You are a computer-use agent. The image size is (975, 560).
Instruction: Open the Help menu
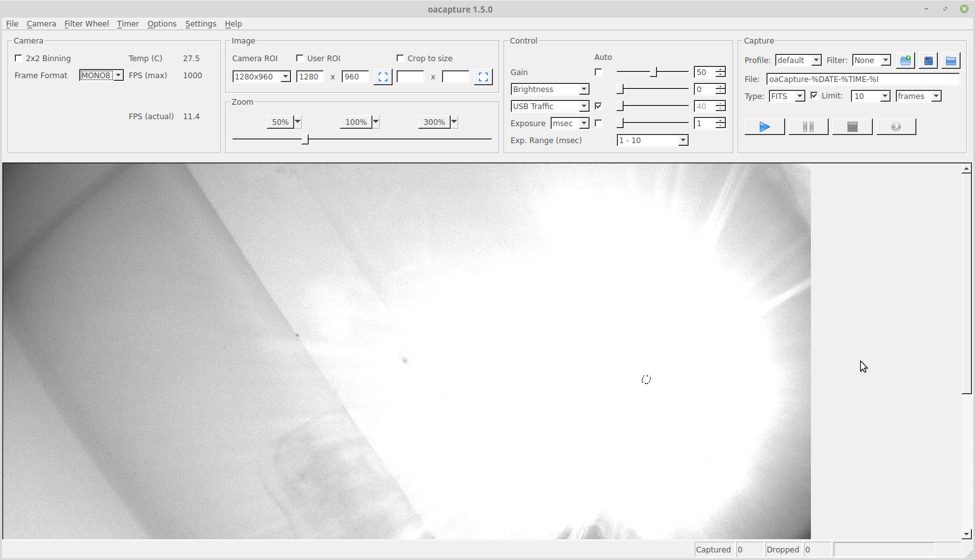pos(233,23)
